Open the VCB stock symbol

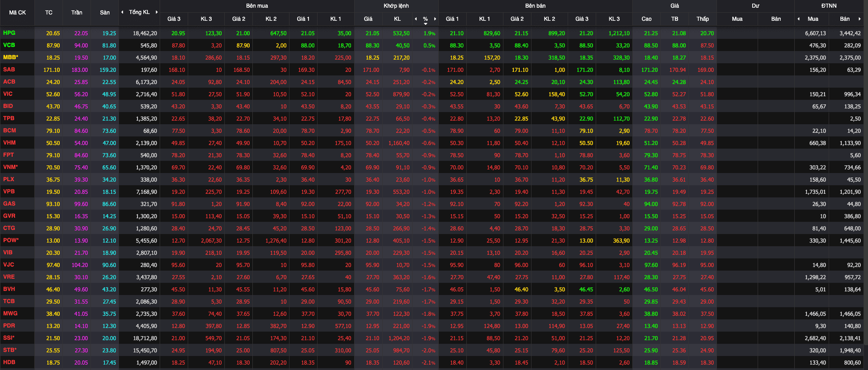[x=9, y=45]
